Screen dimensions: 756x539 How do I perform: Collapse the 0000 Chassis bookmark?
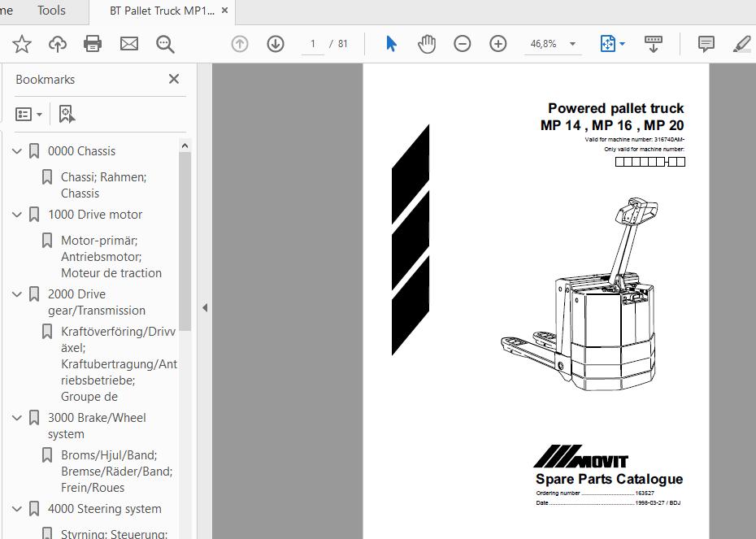[x=17, y=151]
